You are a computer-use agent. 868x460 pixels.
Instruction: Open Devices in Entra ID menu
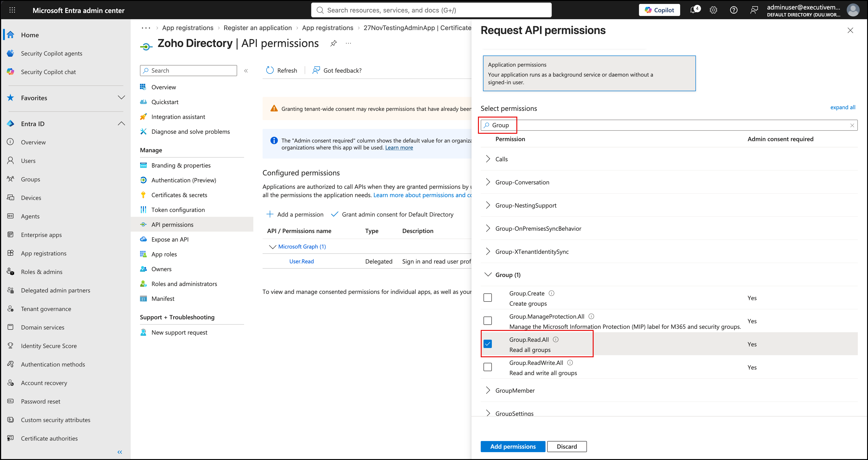(31, 198)
